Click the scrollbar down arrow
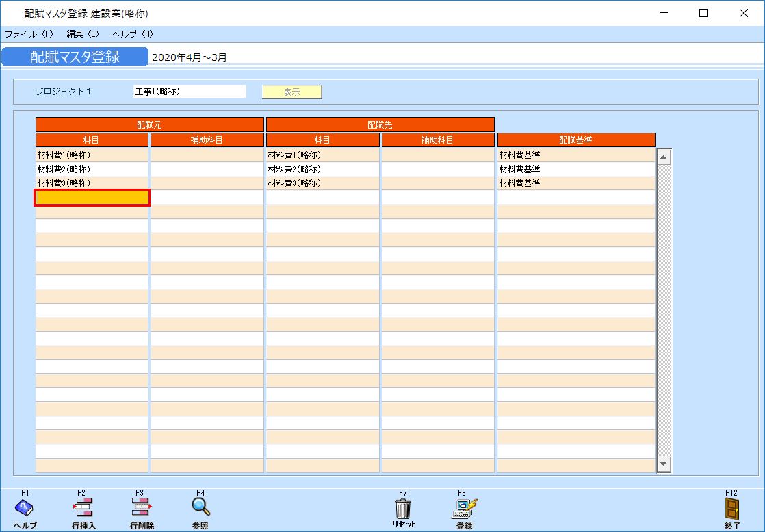This screenshot has width=765, height=532. pyautogui.click(x=664, y=464)
